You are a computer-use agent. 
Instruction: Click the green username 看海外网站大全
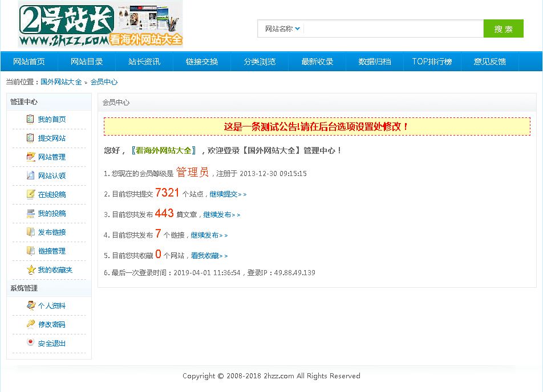(x=164, y=150)
